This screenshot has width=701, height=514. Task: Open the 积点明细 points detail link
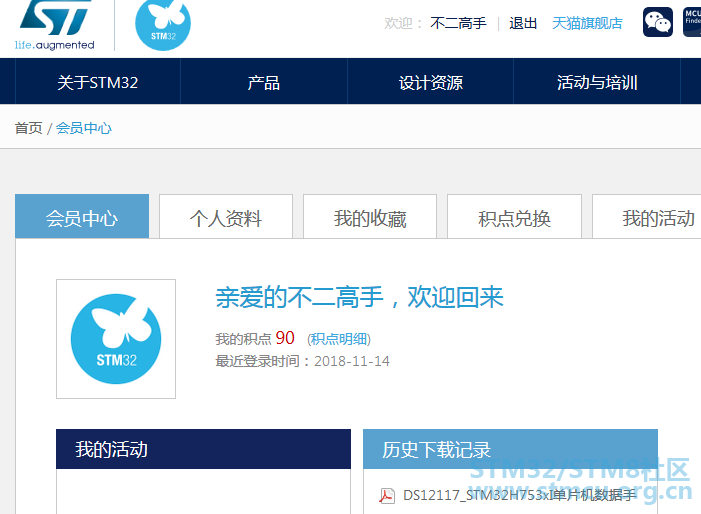click(339, 339)
